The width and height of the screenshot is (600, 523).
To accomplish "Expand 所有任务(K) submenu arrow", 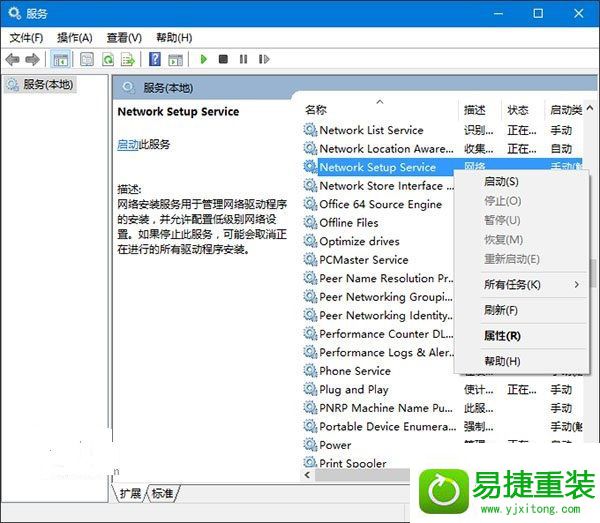I will tap(576, 285).
